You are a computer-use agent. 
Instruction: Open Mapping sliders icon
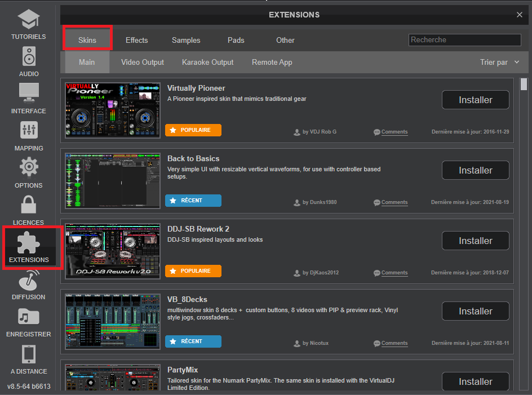29,130
